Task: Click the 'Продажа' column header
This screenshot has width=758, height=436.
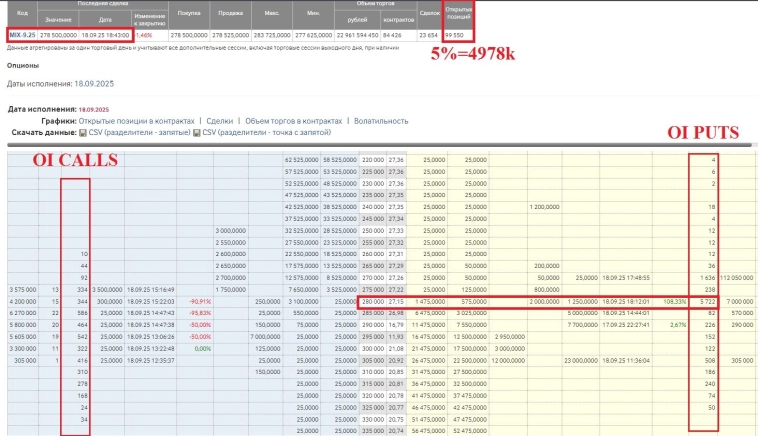Action: tap(231, 13)
